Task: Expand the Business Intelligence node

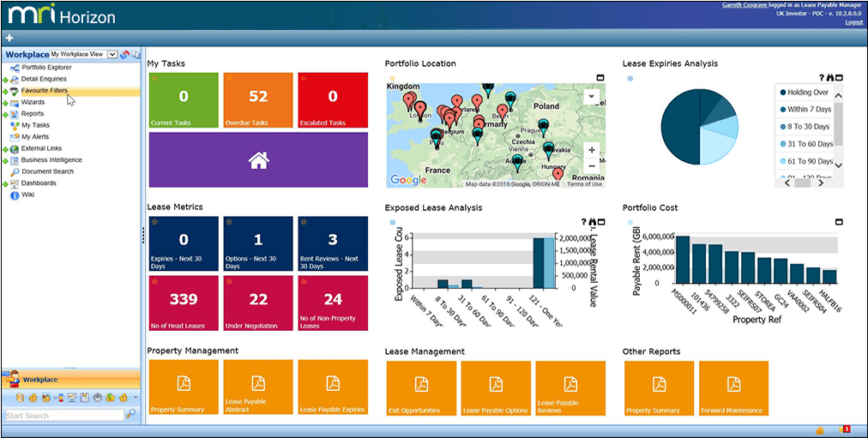Action: point(5,161)
